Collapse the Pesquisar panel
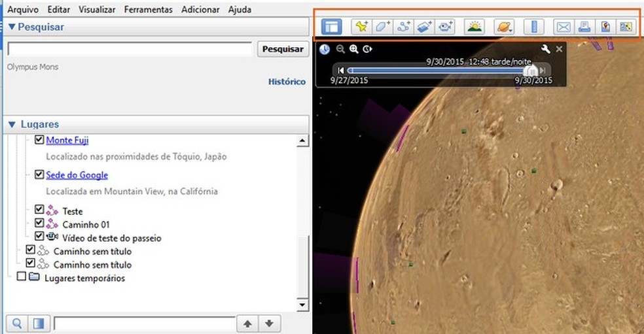 pos(12,27)
